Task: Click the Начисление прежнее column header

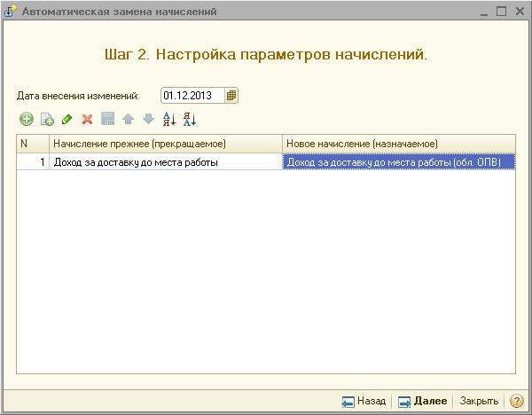Action: point(165,144)
